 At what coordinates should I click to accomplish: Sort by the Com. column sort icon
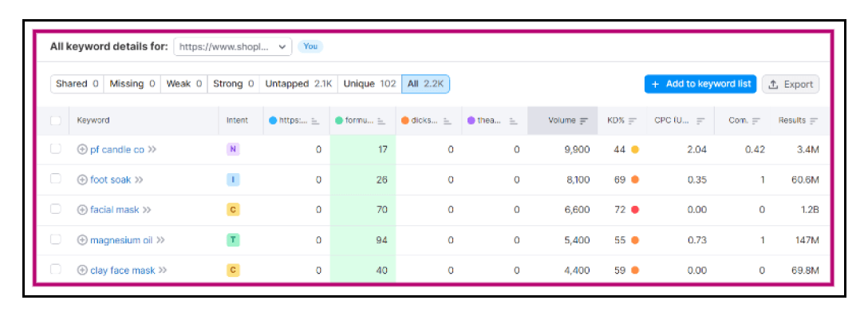[756, 120]
